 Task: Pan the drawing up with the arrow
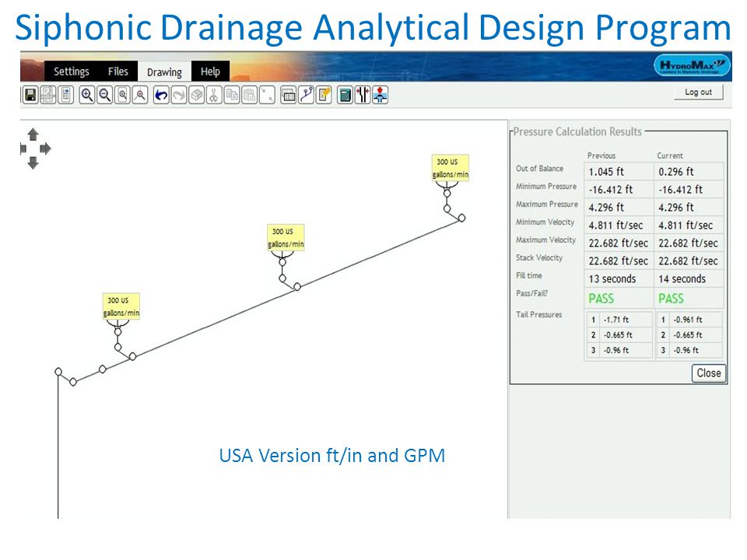click(33, 134)
